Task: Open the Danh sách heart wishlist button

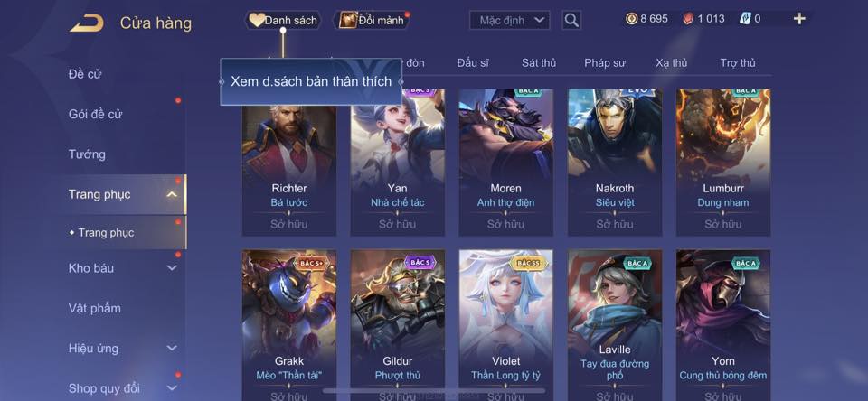Action: pyautogui.click(x=283, y=21)
